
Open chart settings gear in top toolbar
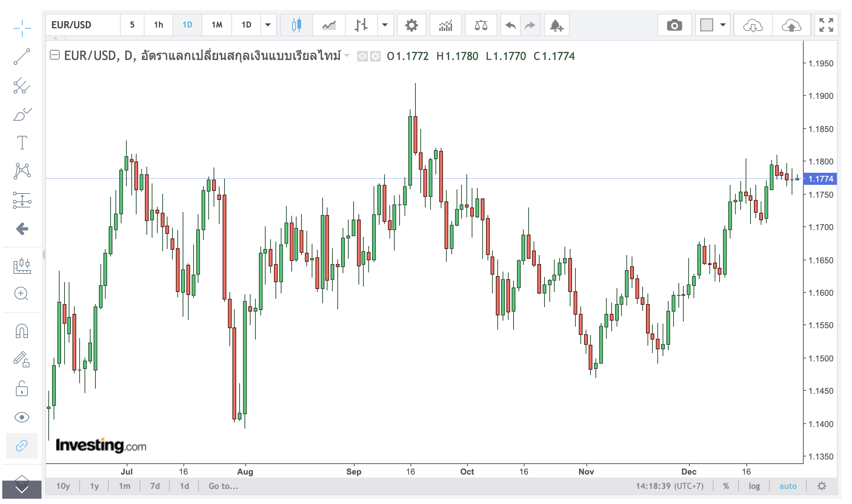(411, 25)
